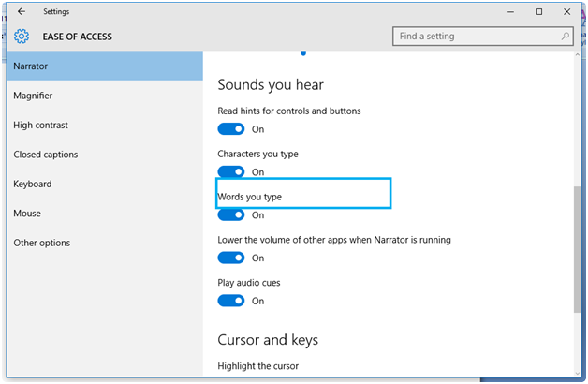Toggle Read hints for controls and buttons

[x=231, y=129]
